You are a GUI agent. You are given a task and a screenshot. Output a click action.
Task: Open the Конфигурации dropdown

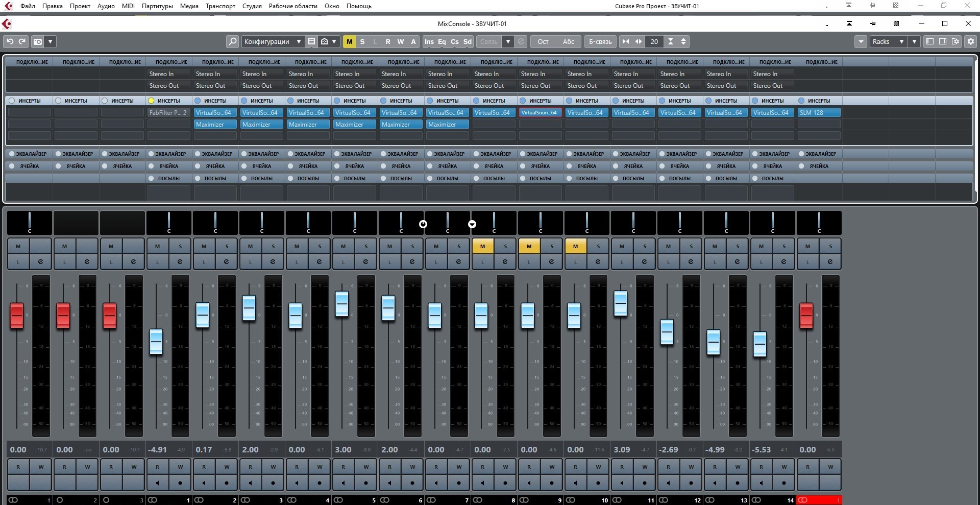(272, 41)
